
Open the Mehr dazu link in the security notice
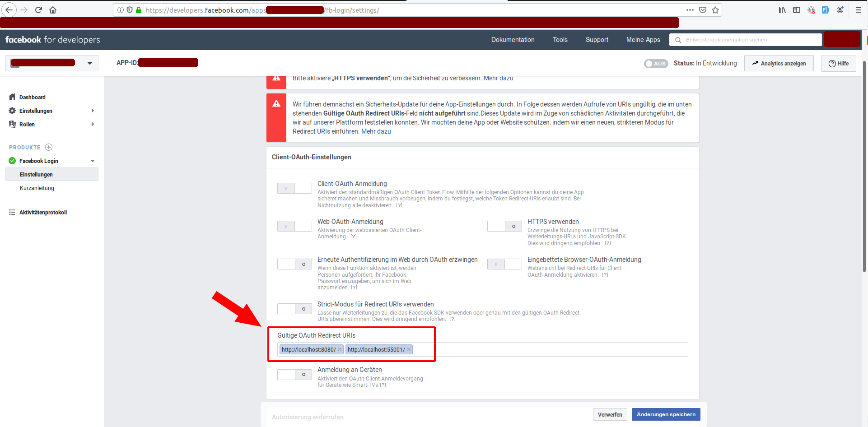pos(376,131)
